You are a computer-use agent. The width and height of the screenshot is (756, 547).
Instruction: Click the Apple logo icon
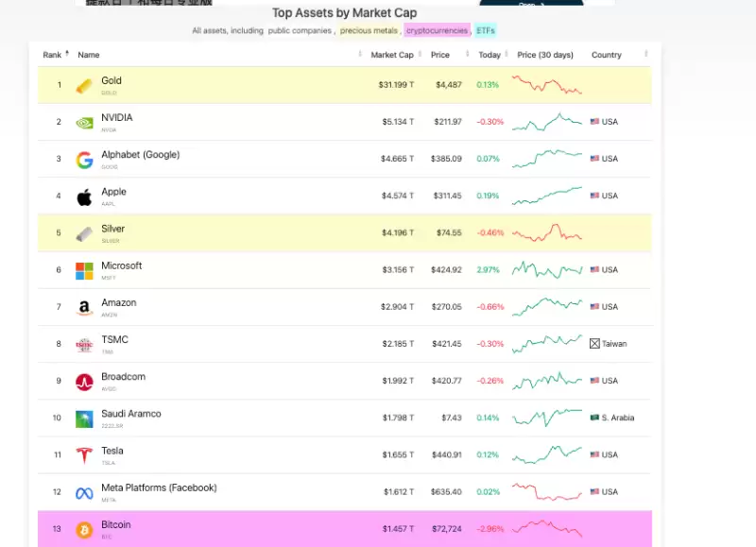[x=84, y=197]
